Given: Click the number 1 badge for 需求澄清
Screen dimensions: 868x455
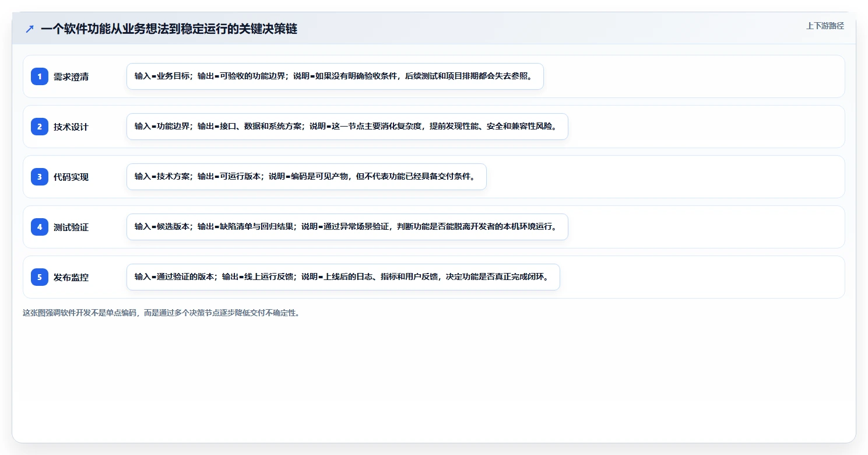Looking at the screenshot, I should point(40,76).
